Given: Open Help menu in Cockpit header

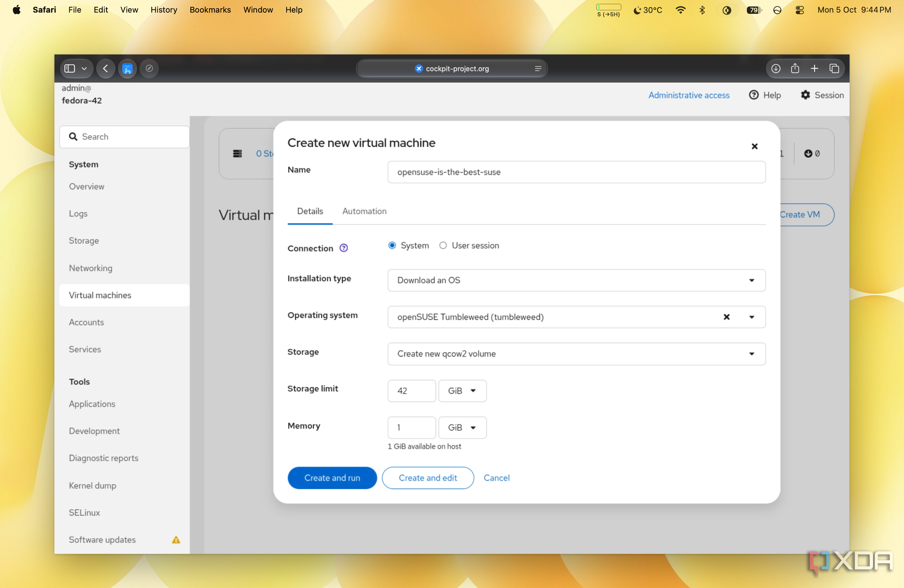Looking at the screenshot, I should [x=765, y=95].
